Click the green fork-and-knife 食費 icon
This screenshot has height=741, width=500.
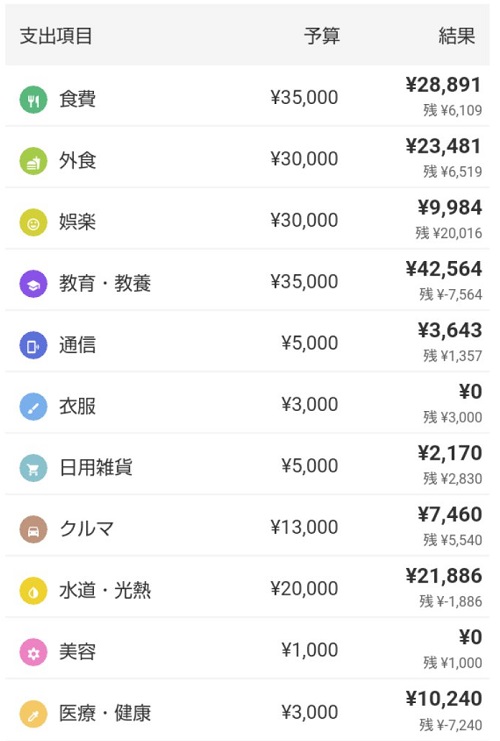point(33,100)
